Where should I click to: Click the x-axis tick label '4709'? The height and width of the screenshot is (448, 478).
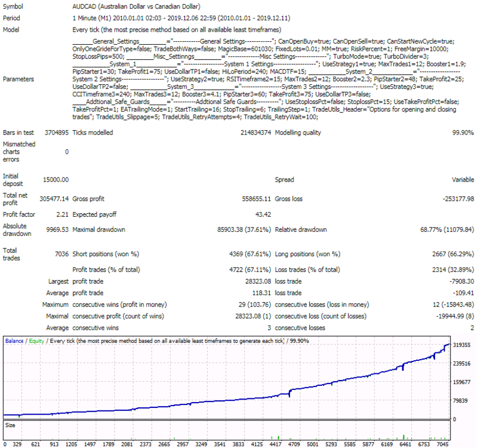tap(294, 444)
